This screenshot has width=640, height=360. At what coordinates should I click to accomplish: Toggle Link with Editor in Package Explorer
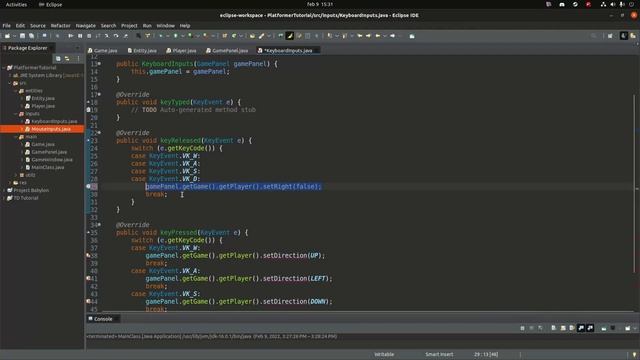67,59
